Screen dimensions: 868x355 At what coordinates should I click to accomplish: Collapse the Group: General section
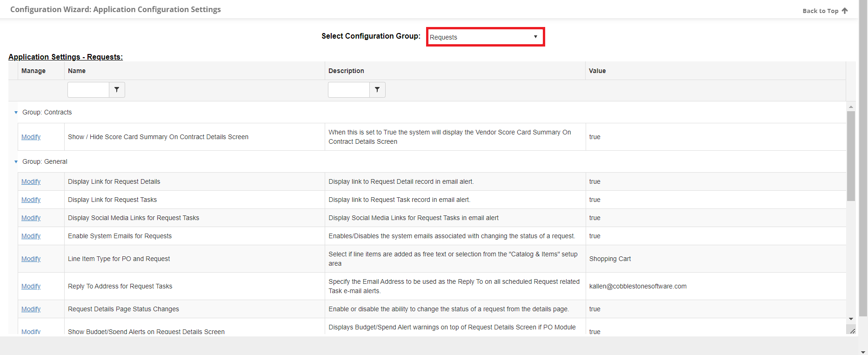[16, 162]
